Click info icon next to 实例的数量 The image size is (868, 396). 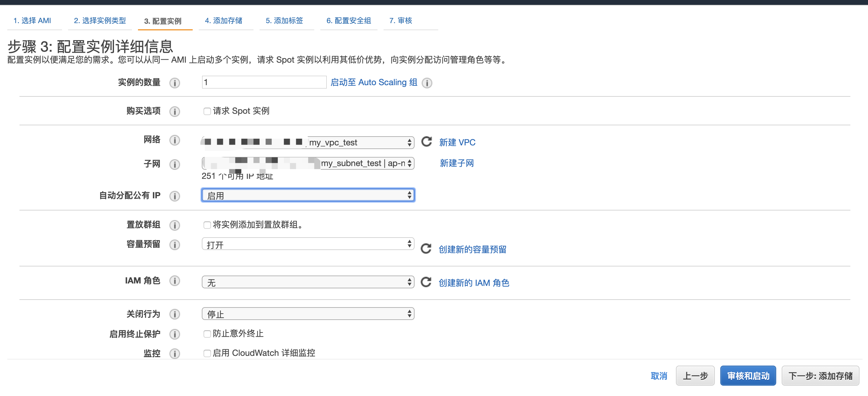click(174, 83)
